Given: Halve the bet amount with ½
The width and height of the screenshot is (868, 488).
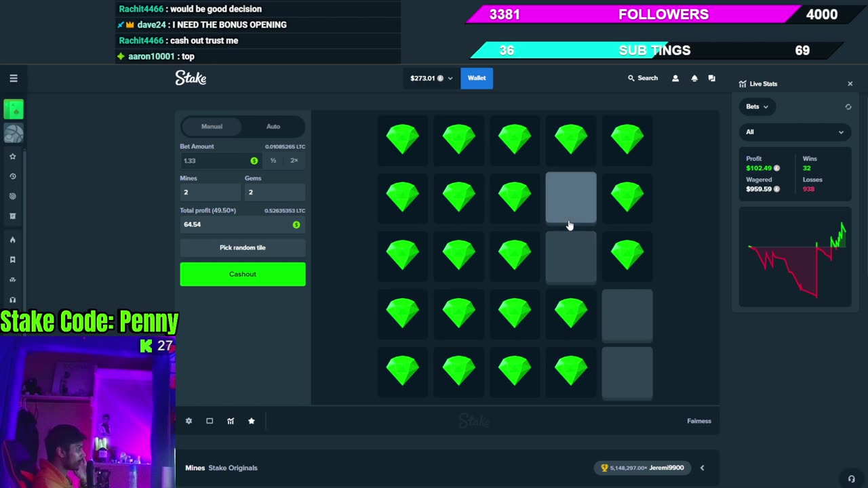Looking at the screenshot, I should pyautogui.click(x=273, y=161).
